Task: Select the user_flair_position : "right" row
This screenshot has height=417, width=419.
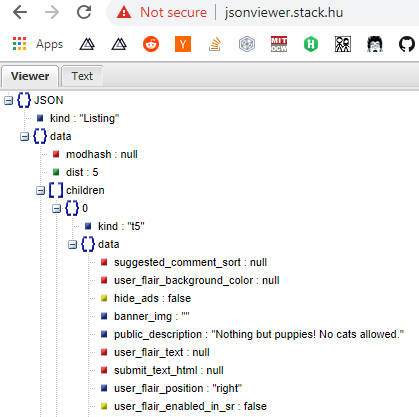Action: [x=178, y=388]
